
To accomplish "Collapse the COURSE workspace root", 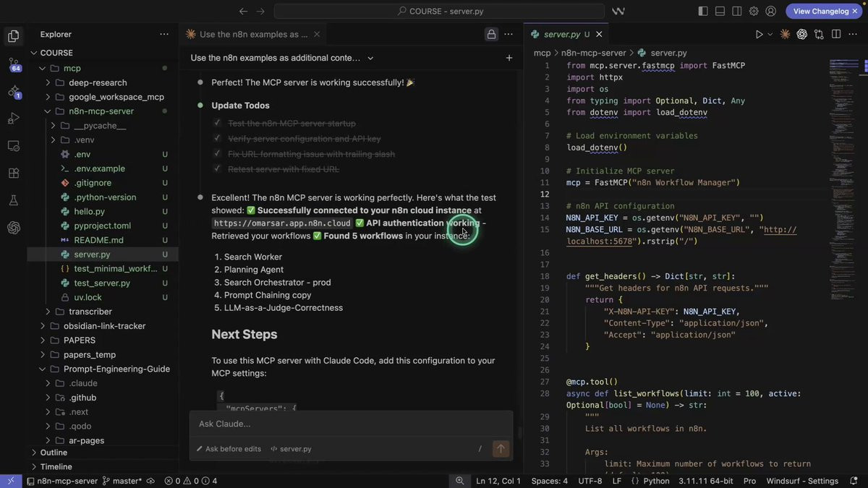I will (33, 53).
